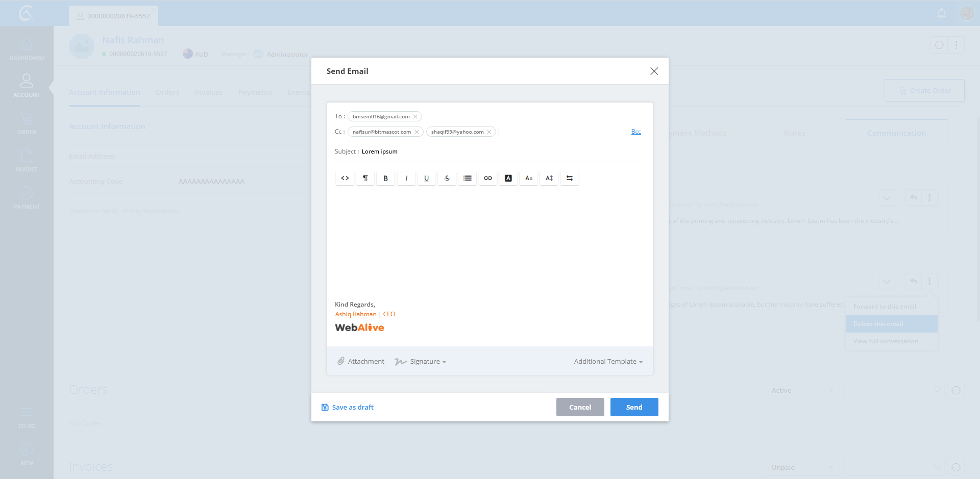This screenshot has width=980, height=479.
Task: Open text color picker
Action: point(508,178)
